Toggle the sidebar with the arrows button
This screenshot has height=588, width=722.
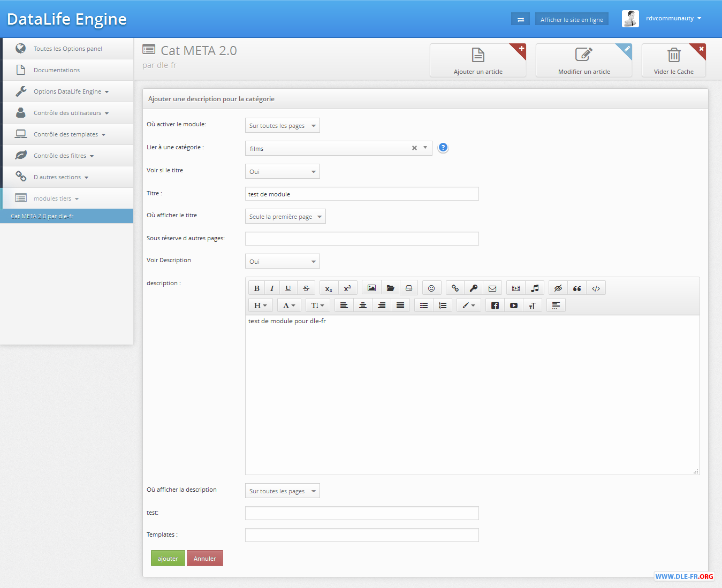point(520,19)
